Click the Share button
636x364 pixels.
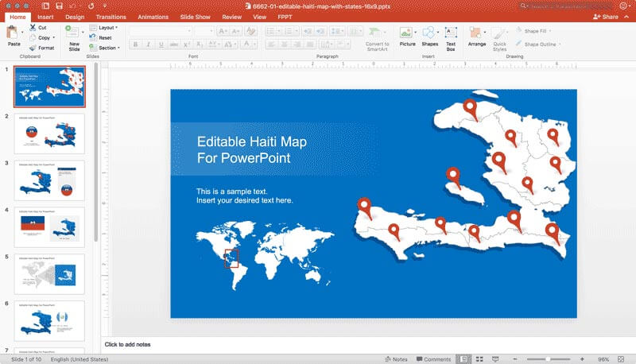[x=606, y=17]
